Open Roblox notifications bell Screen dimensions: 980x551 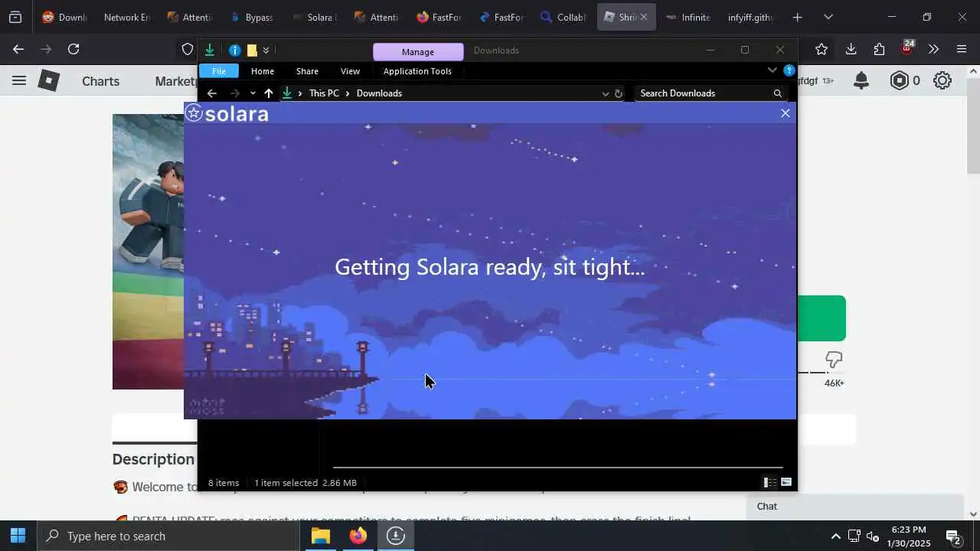861,80
